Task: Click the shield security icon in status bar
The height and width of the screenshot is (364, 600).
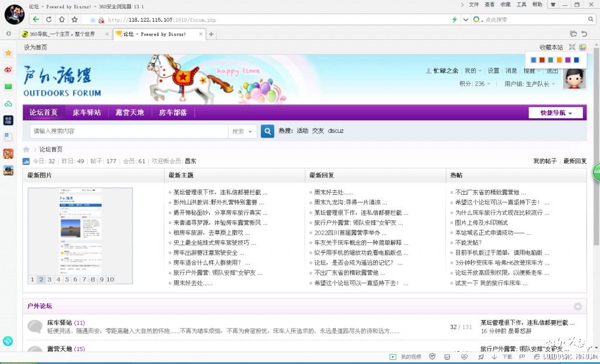Action: click(x=432, y=357)
